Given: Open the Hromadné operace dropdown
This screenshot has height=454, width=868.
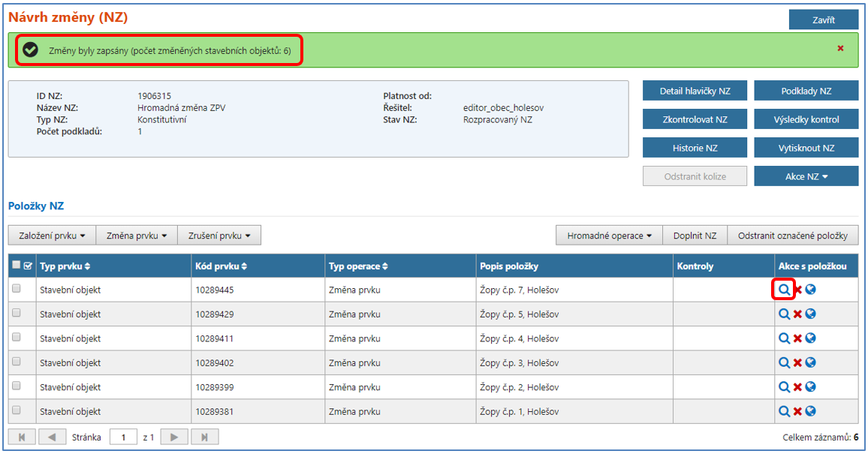Looking at the screenshot, I should click(609, 236).
